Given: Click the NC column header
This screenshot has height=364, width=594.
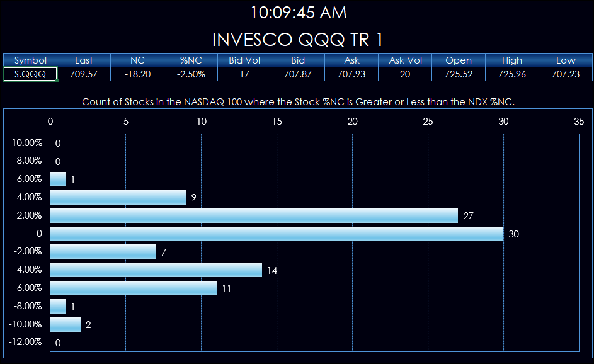Looking at the screenshot, I should 137,60.
